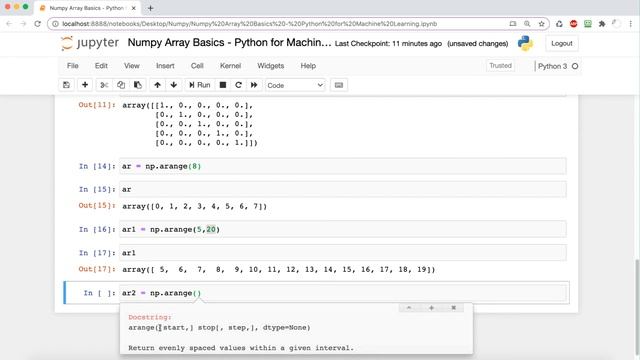This screenshot has height=360, width=640.
Task: Click the Out[15] array output
Action: [x=194, y=206]
